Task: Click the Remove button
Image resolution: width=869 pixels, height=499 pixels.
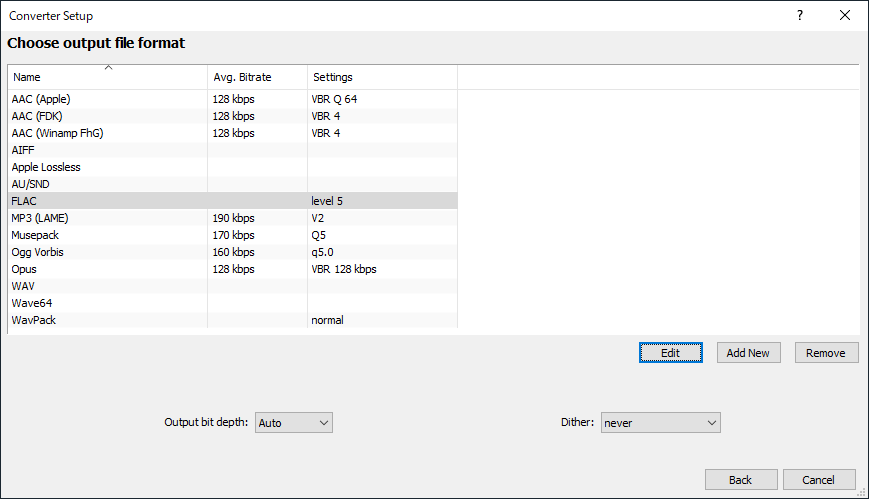Action: coord(826,353)
